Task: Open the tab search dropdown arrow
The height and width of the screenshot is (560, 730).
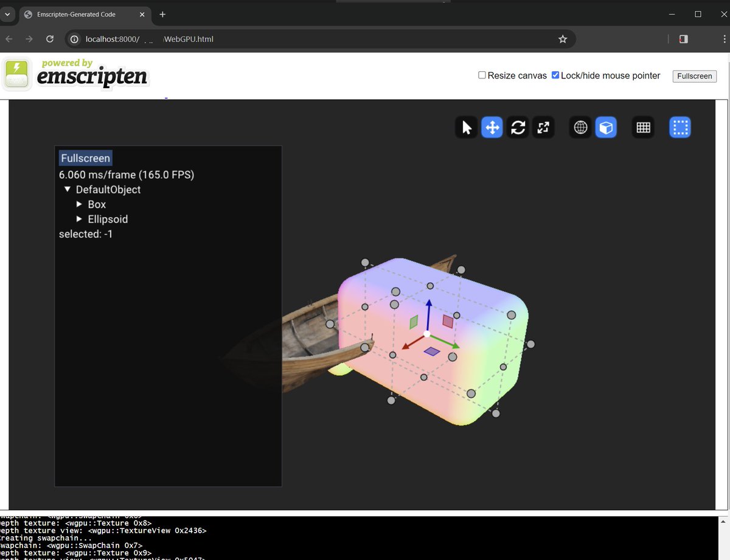Action: pyautogui.click(x=7, y=14)
